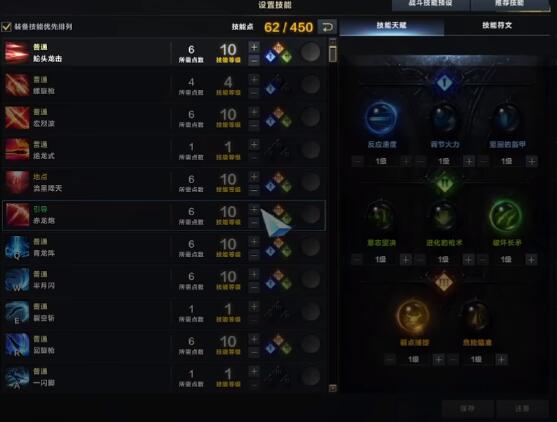Increase level of the first skill with plus
This screenshot has width=557, height=422.
coord(254,47)
